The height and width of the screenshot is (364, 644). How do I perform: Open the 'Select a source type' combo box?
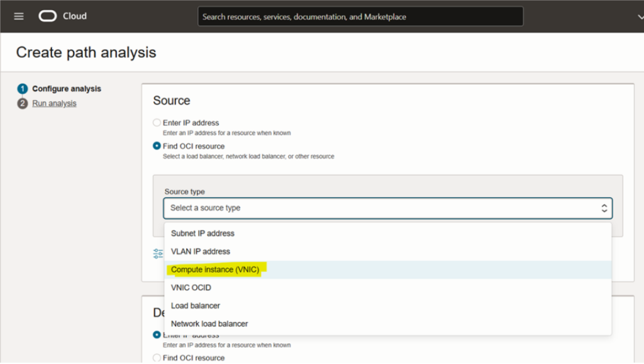pyautogui.click(x=387, y=208)
